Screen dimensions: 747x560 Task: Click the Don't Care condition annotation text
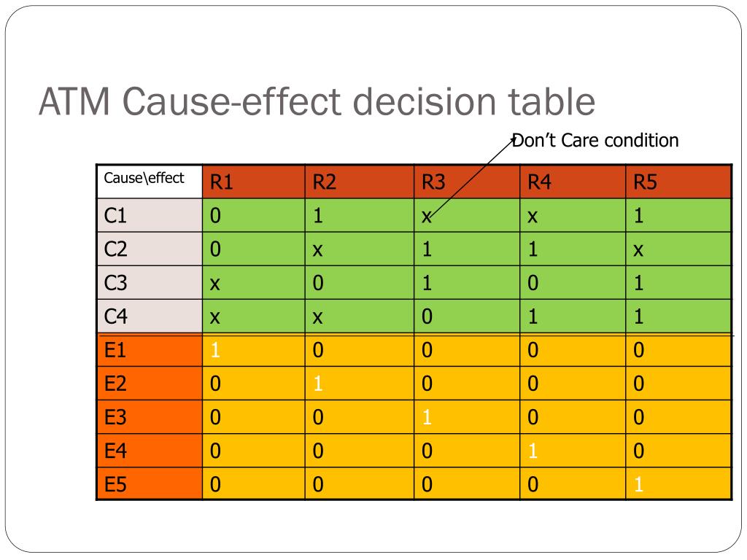pos(595,140)
